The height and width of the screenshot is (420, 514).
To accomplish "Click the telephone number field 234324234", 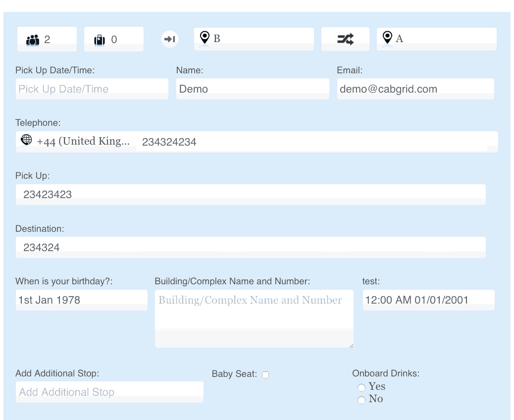I will (311, 142).
